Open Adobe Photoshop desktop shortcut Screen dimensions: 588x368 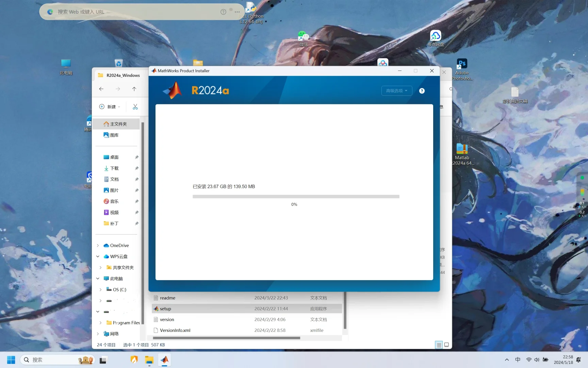pos(462,70)
